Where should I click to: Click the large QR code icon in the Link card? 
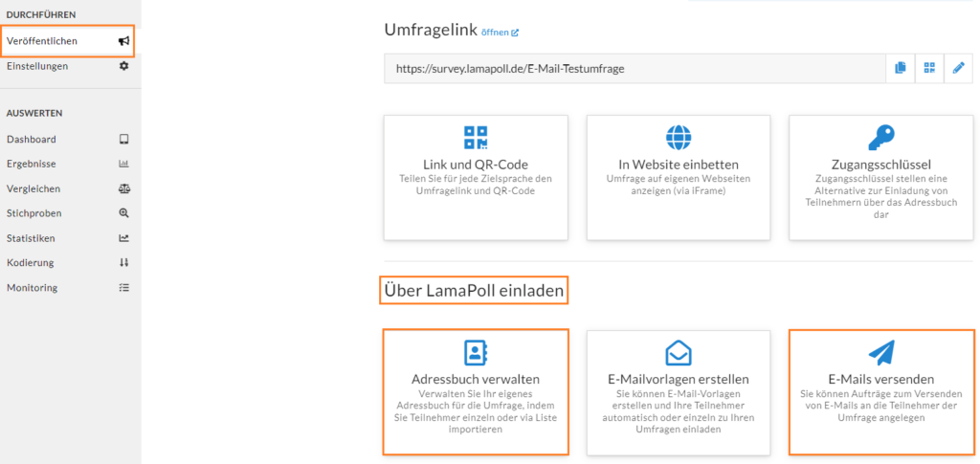click(x=476, y=138)
